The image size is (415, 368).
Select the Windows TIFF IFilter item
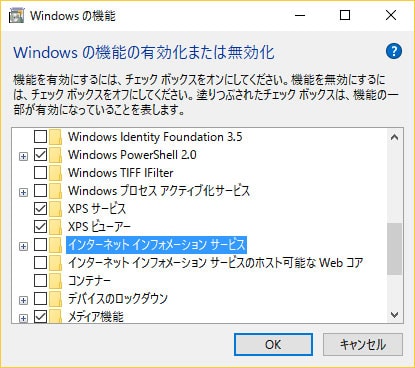121,173
